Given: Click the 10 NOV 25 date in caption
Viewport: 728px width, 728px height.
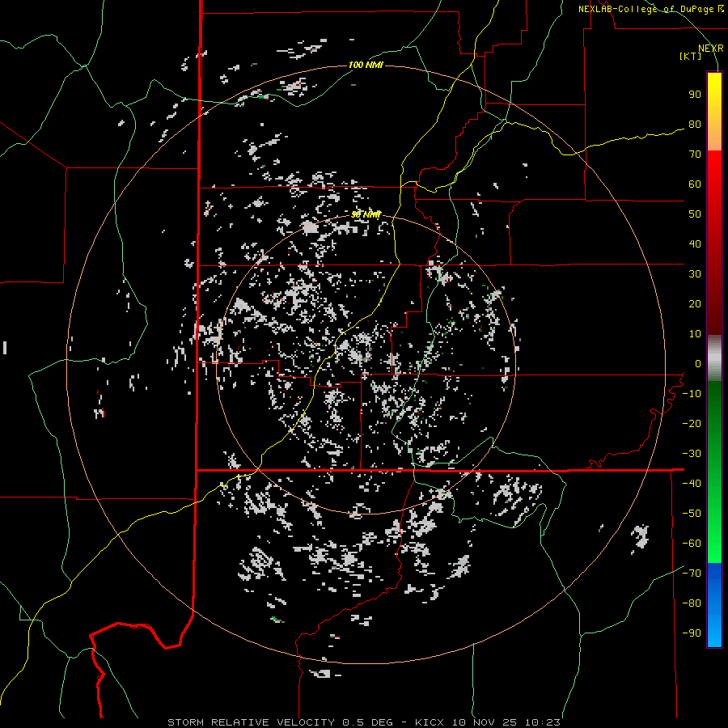Looking at the screenshot, I should [485, 722].
